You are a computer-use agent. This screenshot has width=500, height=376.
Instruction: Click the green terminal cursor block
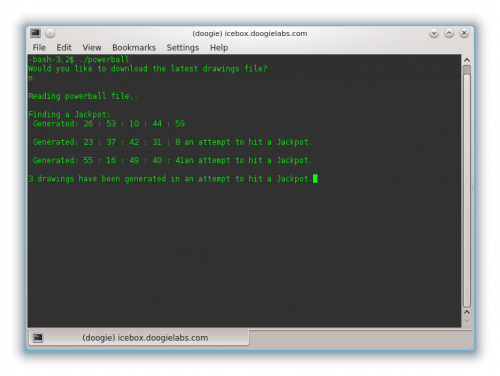[x=315, y=179]
